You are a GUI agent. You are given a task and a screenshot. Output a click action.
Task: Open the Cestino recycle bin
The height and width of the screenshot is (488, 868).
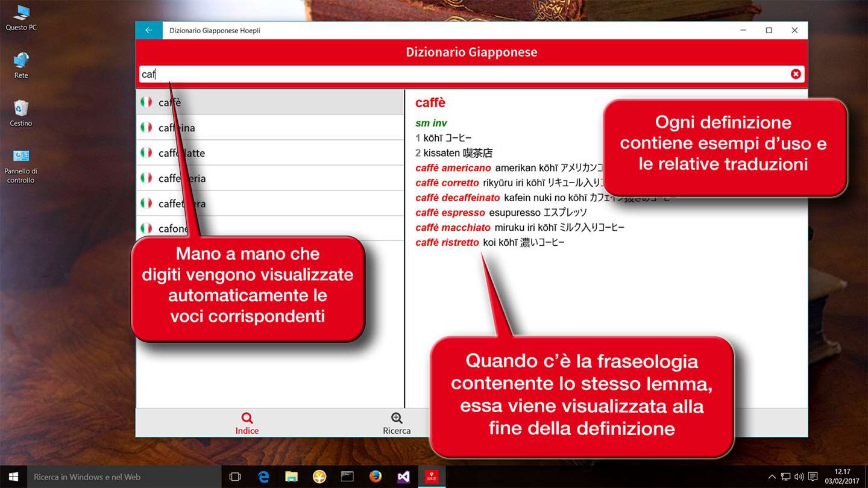21,113
